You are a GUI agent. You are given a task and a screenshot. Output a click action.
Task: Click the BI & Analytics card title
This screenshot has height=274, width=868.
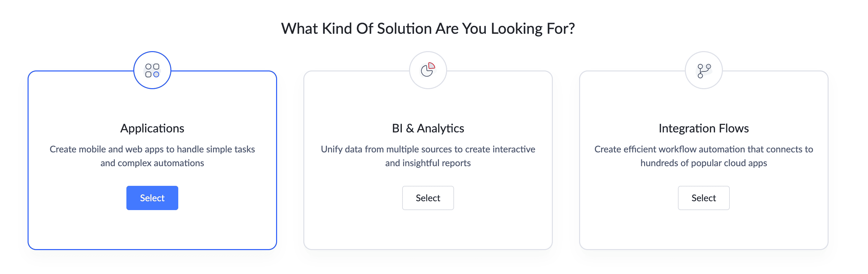428,128
